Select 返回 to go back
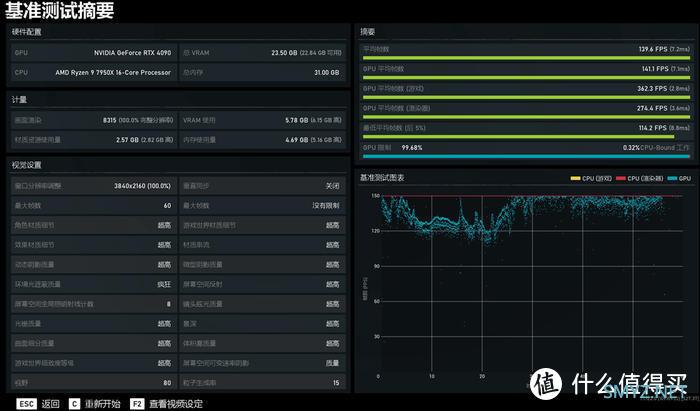Image resolution: width=700 pixels, height=411 pixels. [x=50, y=404]
